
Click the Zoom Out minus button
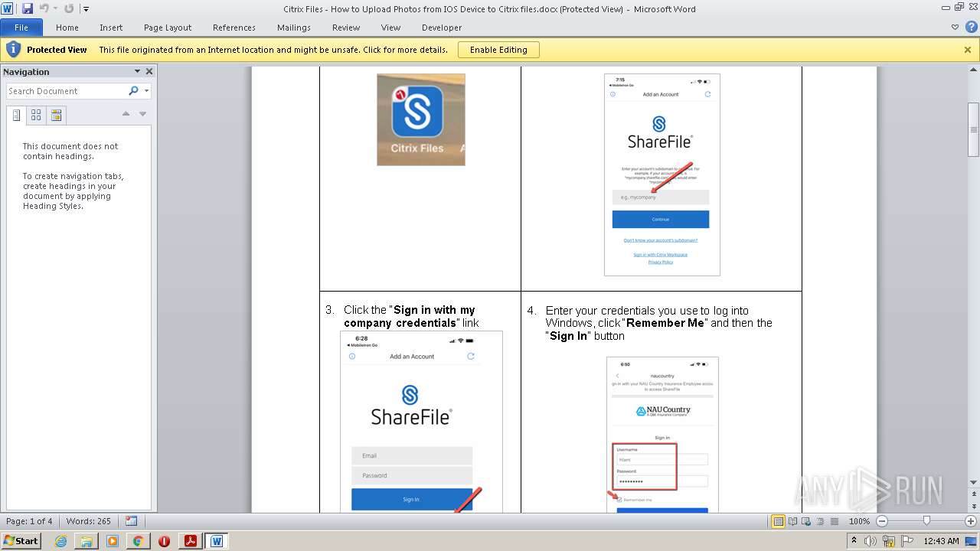coord(882,521)
